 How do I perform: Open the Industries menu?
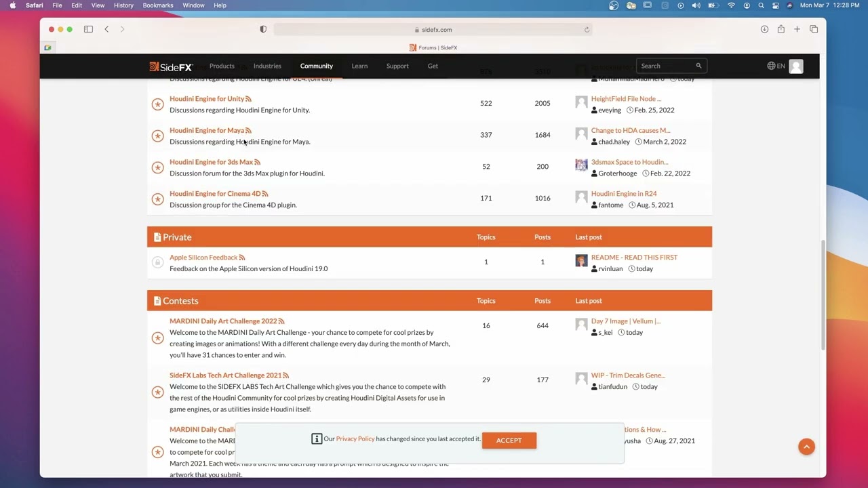(267, 66)
